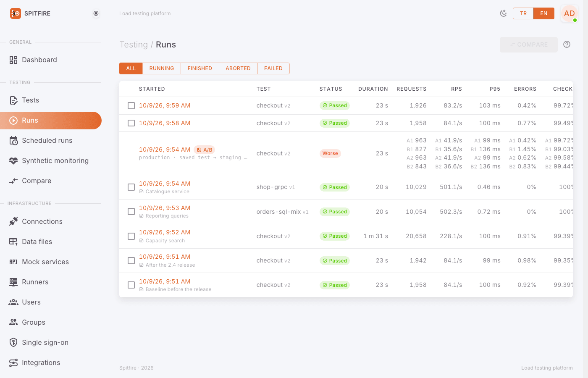This screenshot has width=588, height=378.
Task: Click the Worse status badge
Action: point(330,153)
